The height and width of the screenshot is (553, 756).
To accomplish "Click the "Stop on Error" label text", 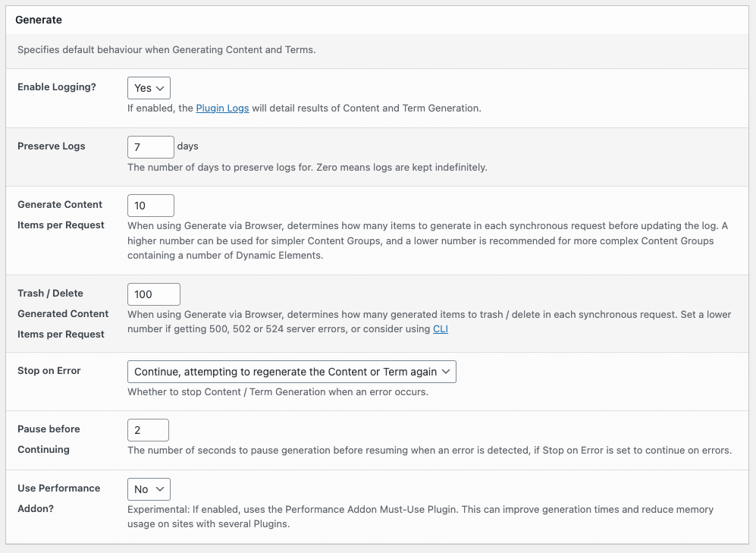I will click(x=49, y=371).
